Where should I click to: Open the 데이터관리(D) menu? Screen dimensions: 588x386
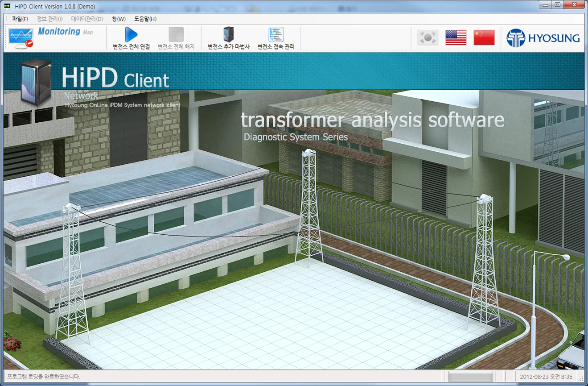[x=87, y=19]
